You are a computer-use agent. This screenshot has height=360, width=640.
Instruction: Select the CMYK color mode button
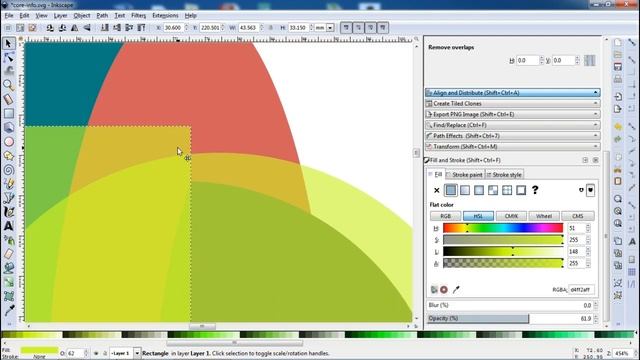[x=511, y=216]
